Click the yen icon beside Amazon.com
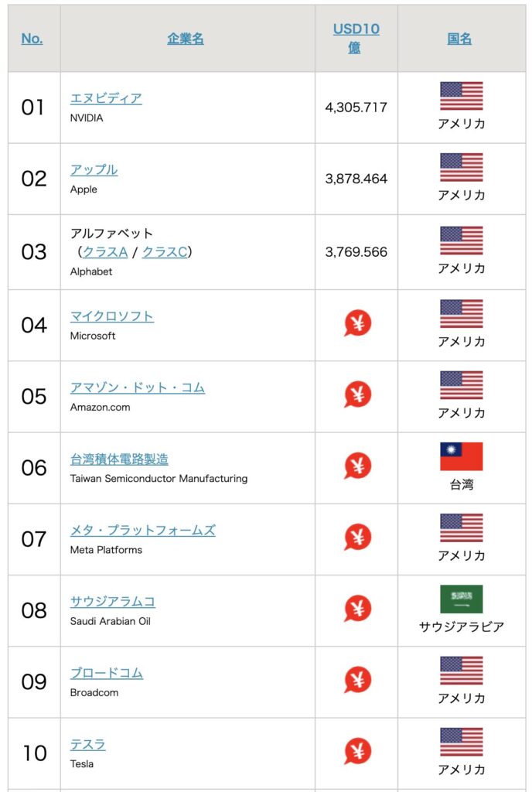Viewport: 532px width, 792px height. pos(357,394)
